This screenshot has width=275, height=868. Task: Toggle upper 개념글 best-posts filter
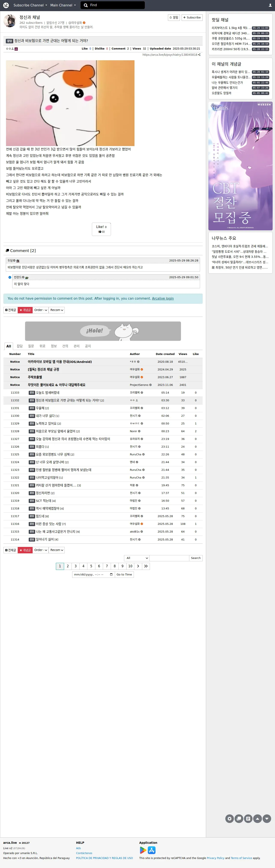(x=25, y=310)
